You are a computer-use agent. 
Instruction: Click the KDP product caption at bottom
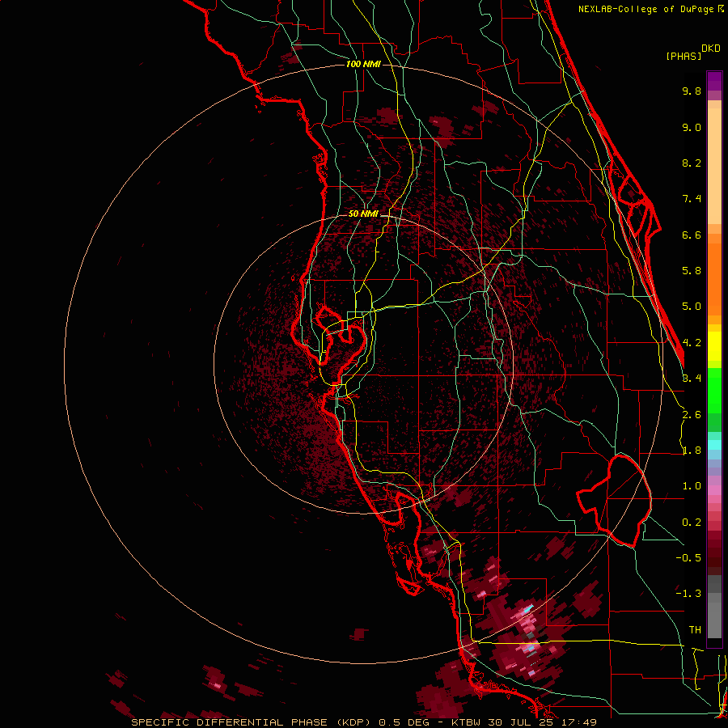coord(363,722)
